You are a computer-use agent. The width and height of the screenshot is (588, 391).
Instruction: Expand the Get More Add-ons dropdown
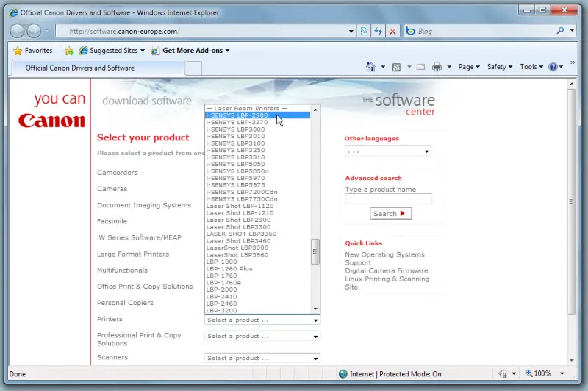pyautogui.click(x=227, y=51)
